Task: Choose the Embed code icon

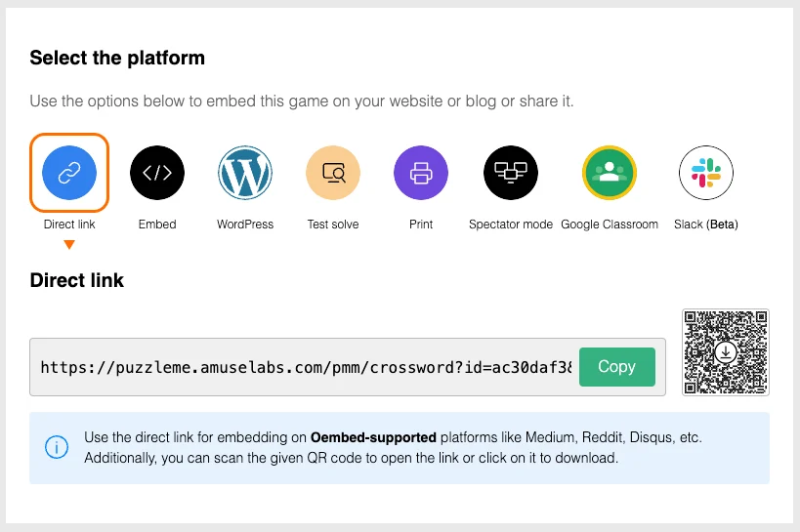Action: click(x=157, y=173)
